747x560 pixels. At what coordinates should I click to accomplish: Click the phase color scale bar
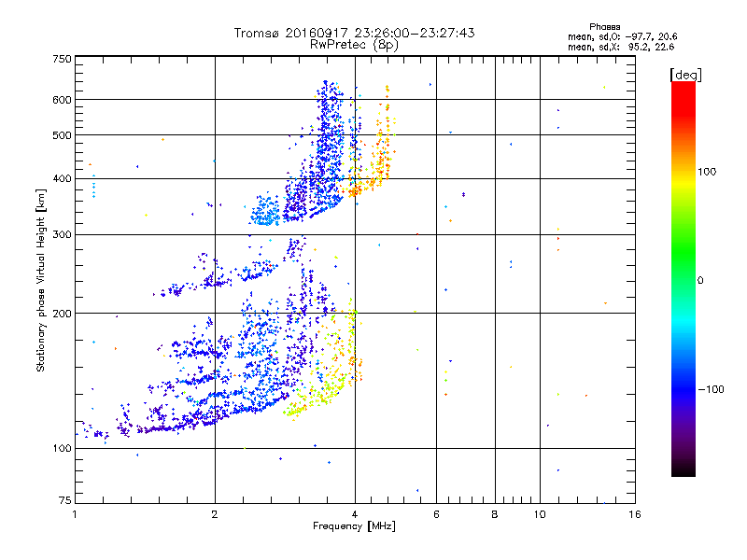pyautogui.click(x=684, y=278)
